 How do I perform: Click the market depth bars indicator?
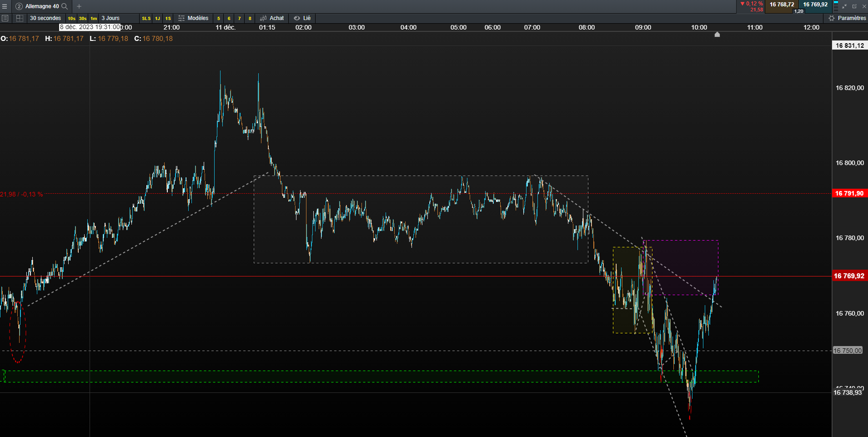coord(836,6)
